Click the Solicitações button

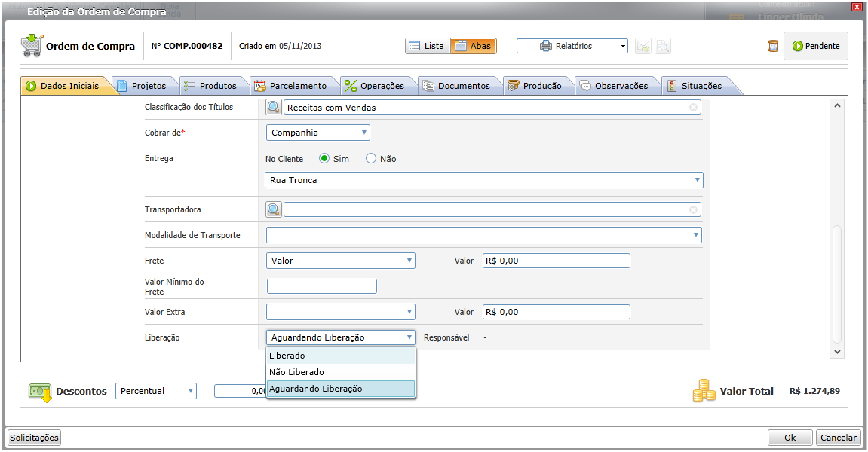(34, 438)
